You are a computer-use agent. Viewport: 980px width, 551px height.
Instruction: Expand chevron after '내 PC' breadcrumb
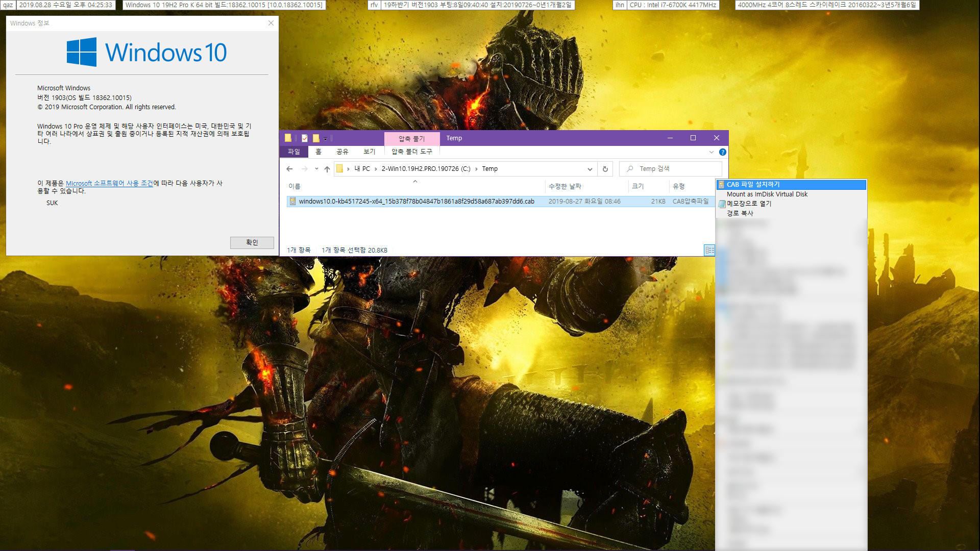[376, 169]
